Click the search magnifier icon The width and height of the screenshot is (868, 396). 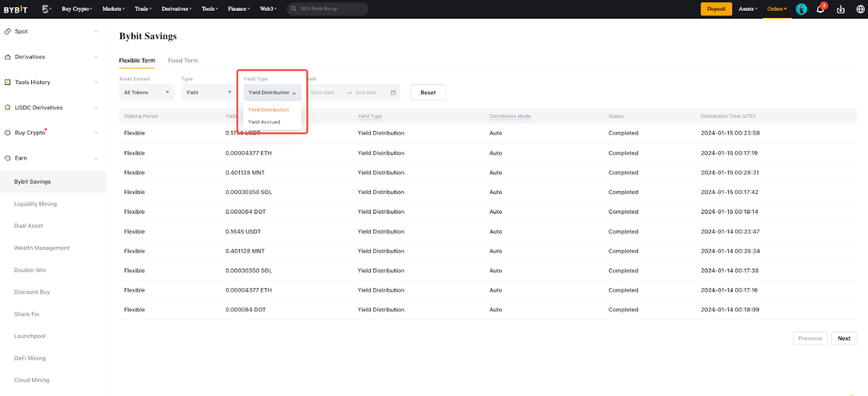[x=293, y=9]
